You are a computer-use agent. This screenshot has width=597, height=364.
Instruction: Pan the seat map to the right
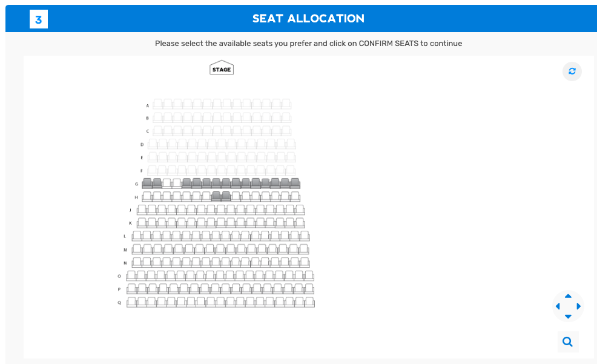click(579, 306)
